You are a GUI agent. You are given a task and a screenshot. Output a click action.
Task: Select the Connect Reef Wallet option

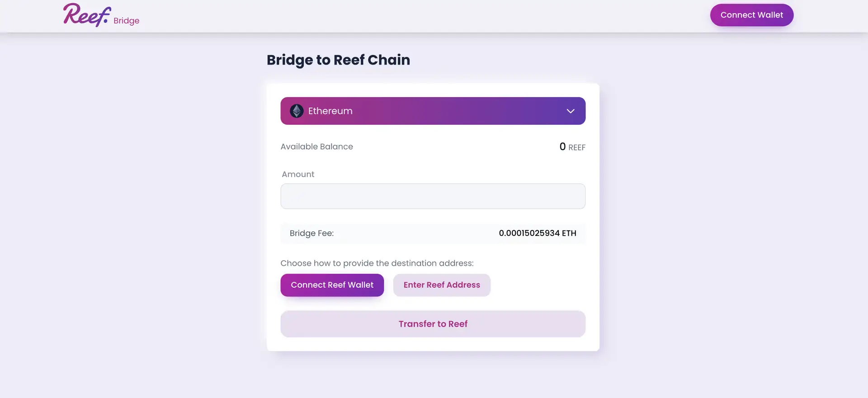pos(332,285)
